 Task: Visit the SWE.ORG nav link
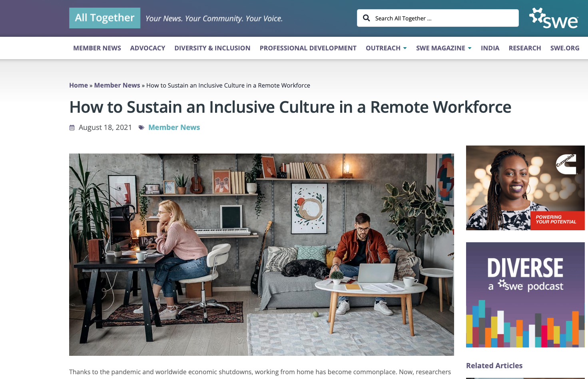564,48
